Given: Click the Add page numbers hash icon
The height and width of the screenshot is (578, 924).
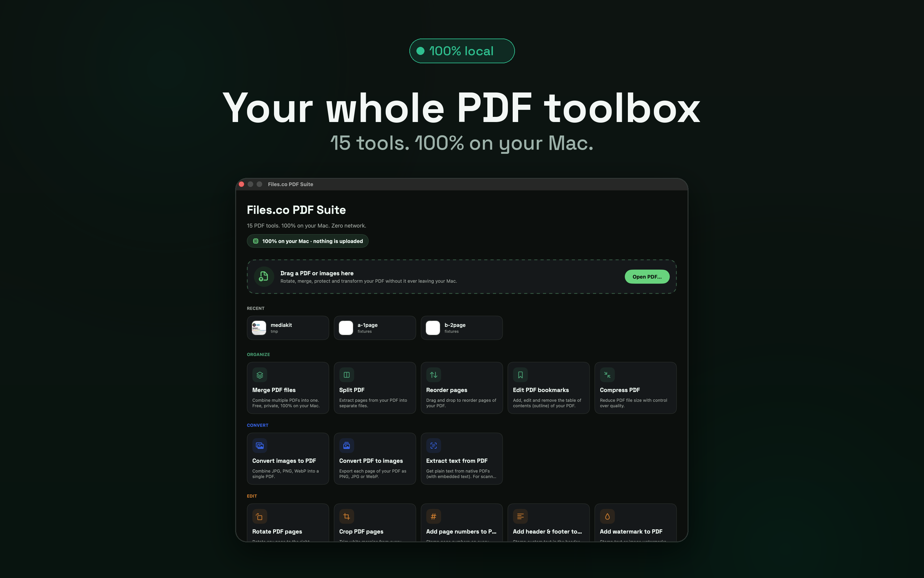Looking at the screenshot, I should [433, 516].
